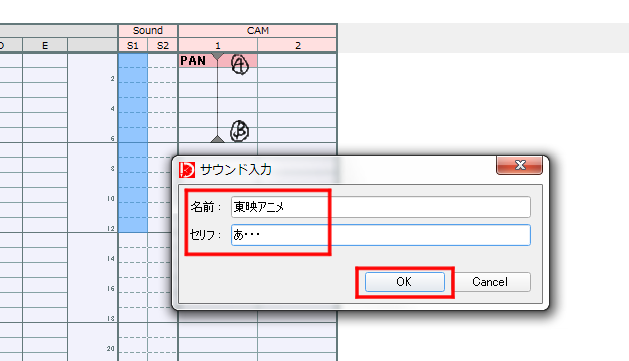
Task: Click the PAN end triangle marker
Action: click(217, 139)
